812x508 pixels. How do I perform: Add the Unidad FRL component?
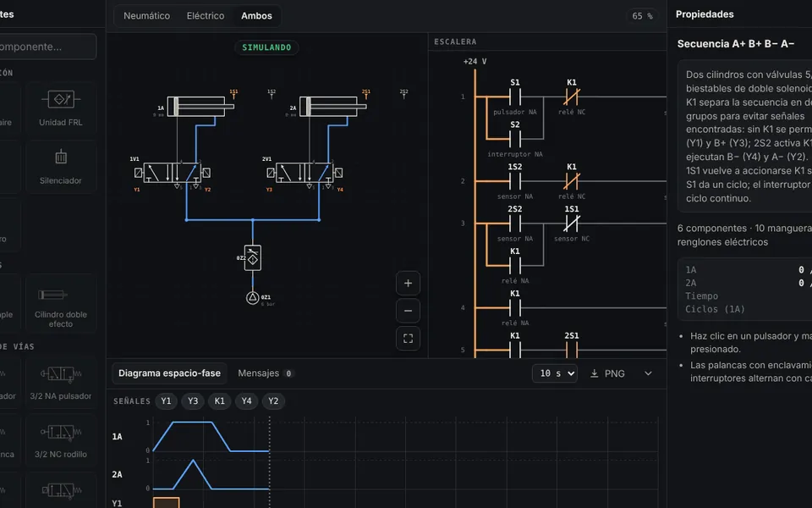click(61, 109)
